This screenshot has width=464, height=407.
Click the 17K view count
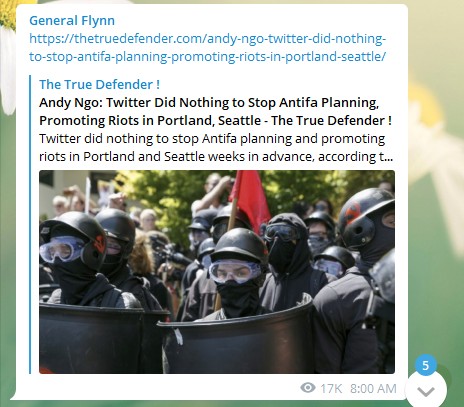pos(331,388)
